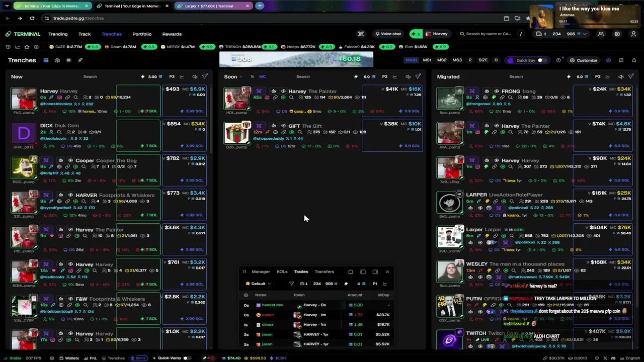Click the scan icon left of Voice chat

pos(361,34)
